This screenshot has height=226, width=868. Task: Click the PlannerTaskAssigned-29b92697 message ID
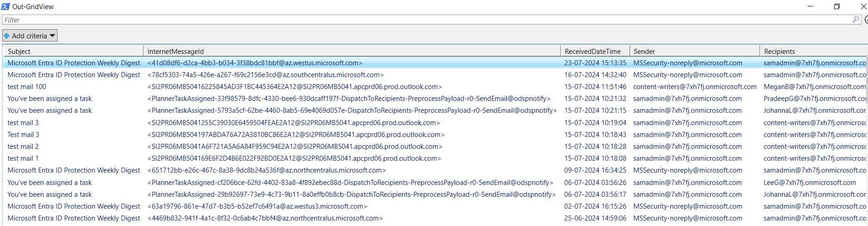point(351,194)
